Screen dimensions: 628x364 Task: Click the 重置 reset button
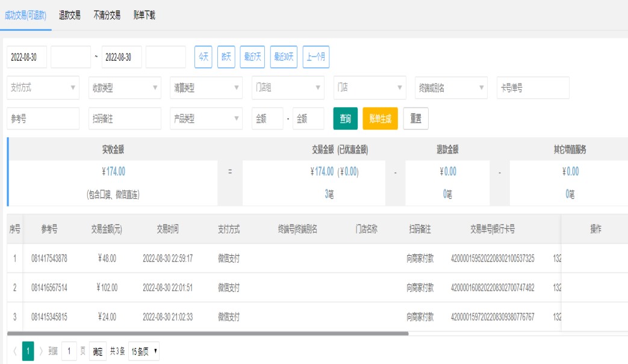pyautogui.click(x=415, y=119)
